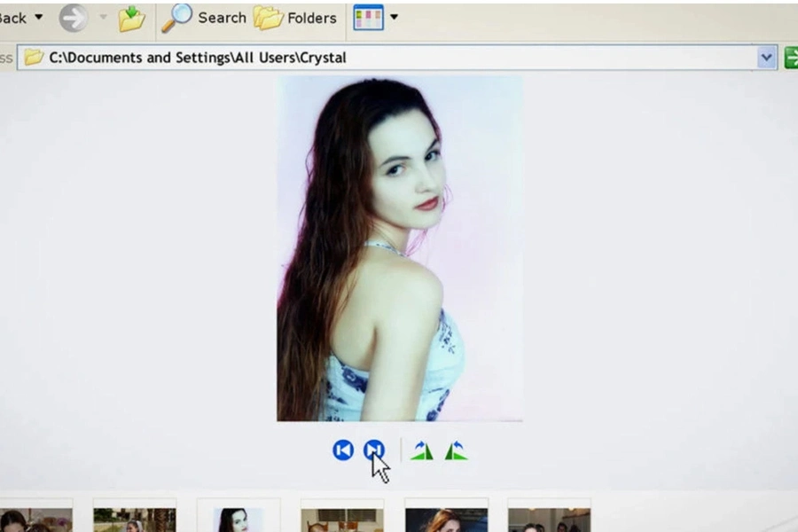This screenshot has width=798, height=532.
Task: Open the Forward history dropdown arrow
Action: coord(102,18)
